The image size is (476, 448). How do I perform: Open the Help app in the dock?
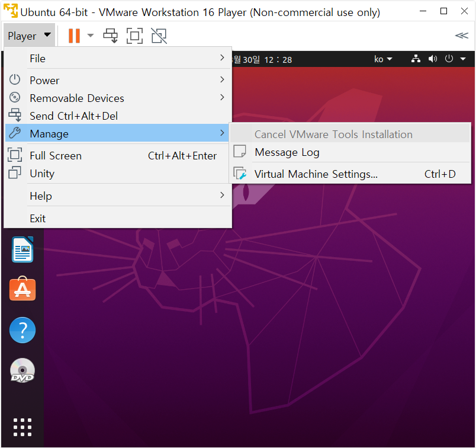click(x=22, y=330)
